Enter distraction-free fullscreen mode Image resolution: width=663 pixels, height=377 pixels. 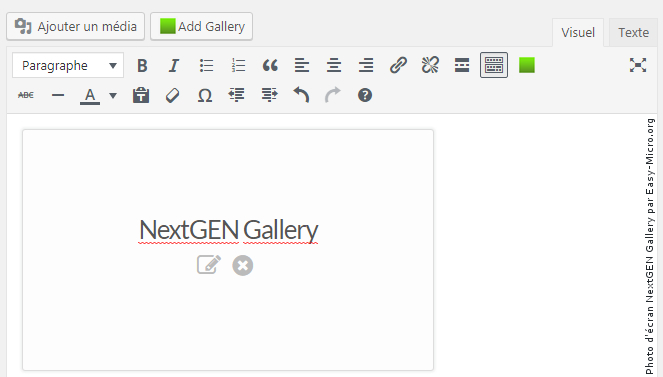(x=638, y=66)
